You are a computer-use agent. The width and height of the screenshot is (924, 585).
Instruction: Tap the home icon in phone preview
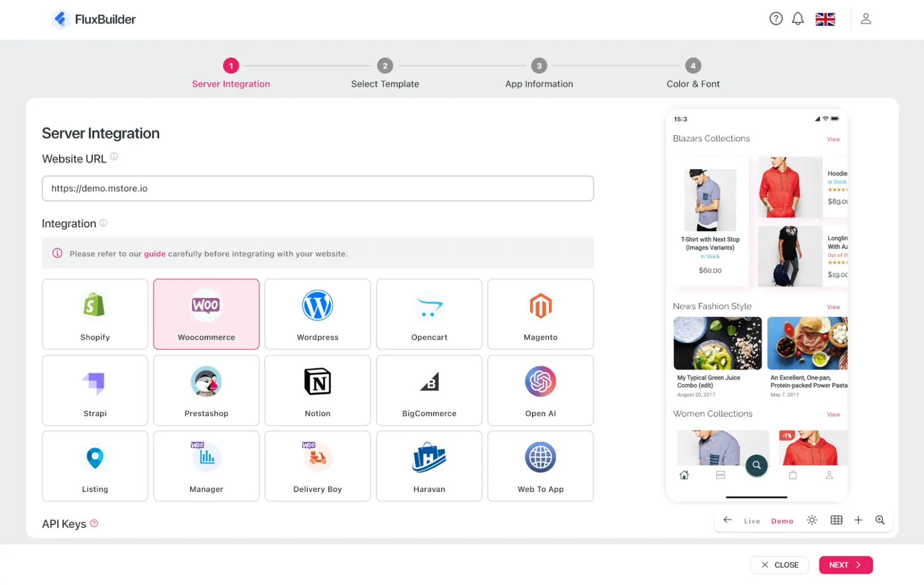[684, 475]
